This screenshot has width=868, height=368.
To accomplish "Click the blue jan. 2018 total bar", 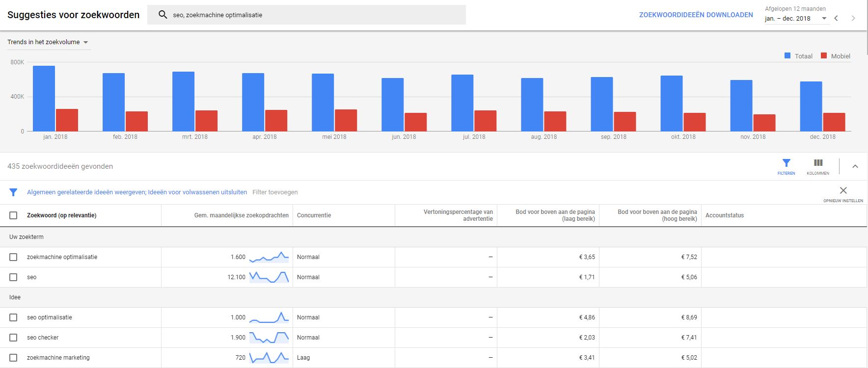I will 44,99.
